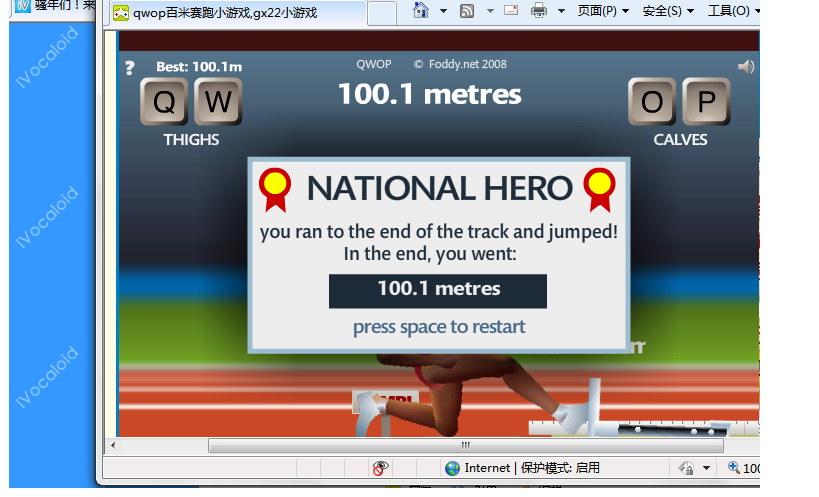Click the RSS feeds icon

[467, 10]
